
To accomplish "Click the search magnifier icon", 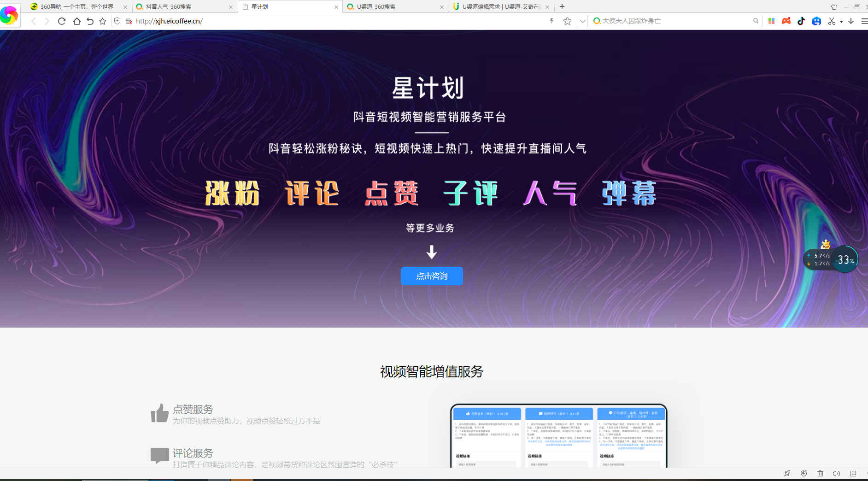I will pos(756,21).
